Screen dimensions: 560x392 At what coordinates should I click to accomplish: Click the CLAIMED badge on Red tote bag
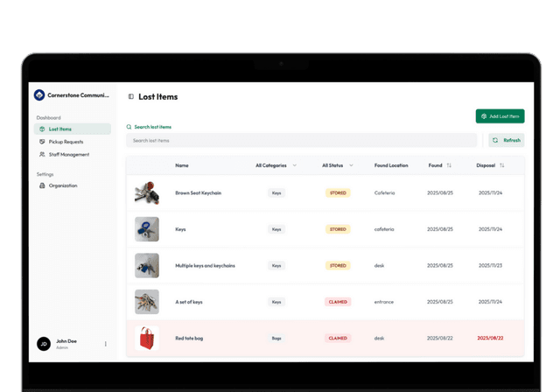(x=338, y=338)
